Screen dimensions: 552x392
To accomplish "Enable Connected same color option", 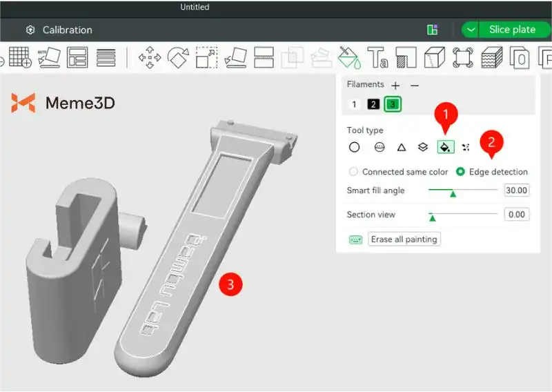I will pos(354,172).
